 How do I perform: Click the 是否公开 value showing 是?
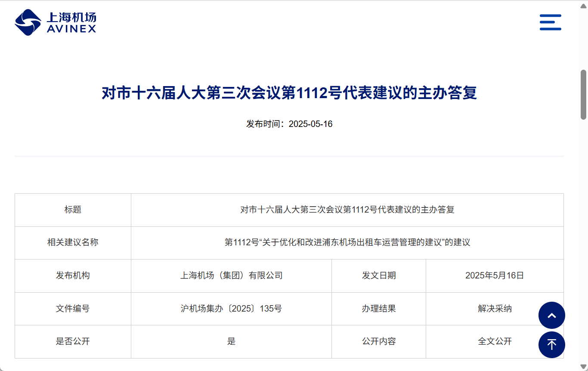coord(231,341)
